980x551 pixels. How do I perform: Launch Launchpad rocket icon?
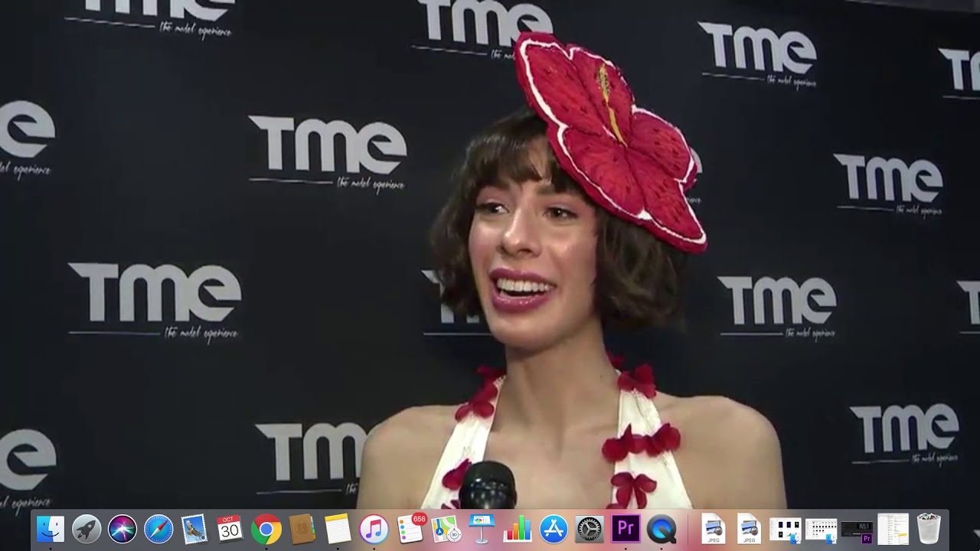pos(87,529)
